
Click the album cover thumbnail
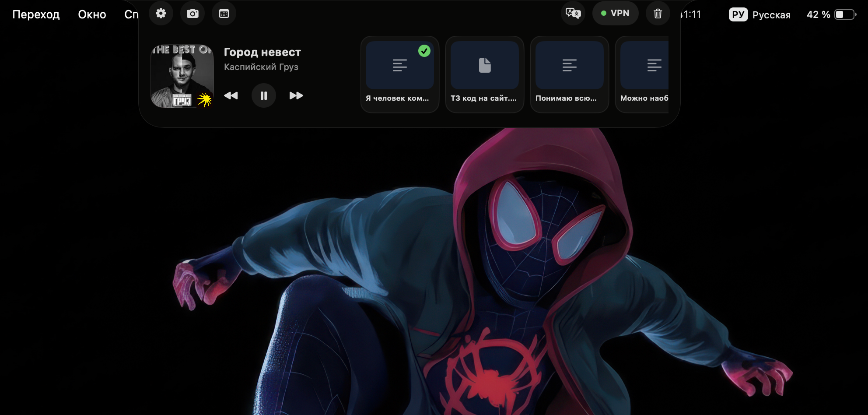[x=182, y=76]
